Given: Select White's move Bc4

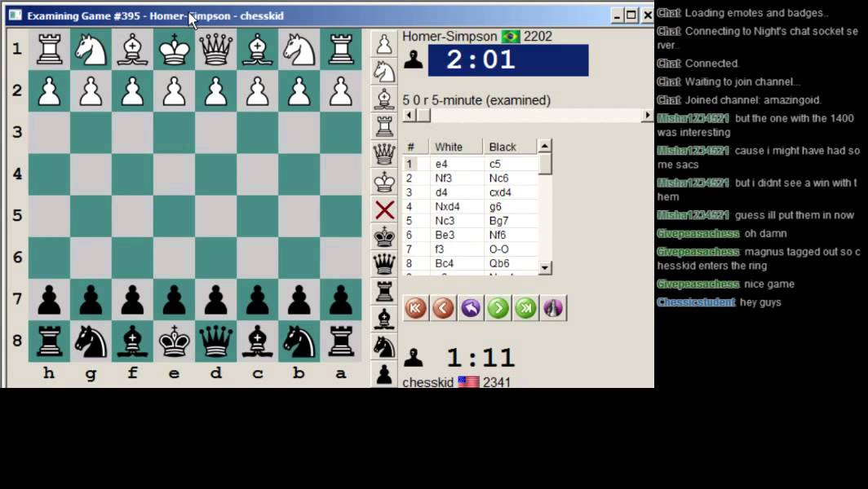Looking at the screenshot, I should click(444, 263).
